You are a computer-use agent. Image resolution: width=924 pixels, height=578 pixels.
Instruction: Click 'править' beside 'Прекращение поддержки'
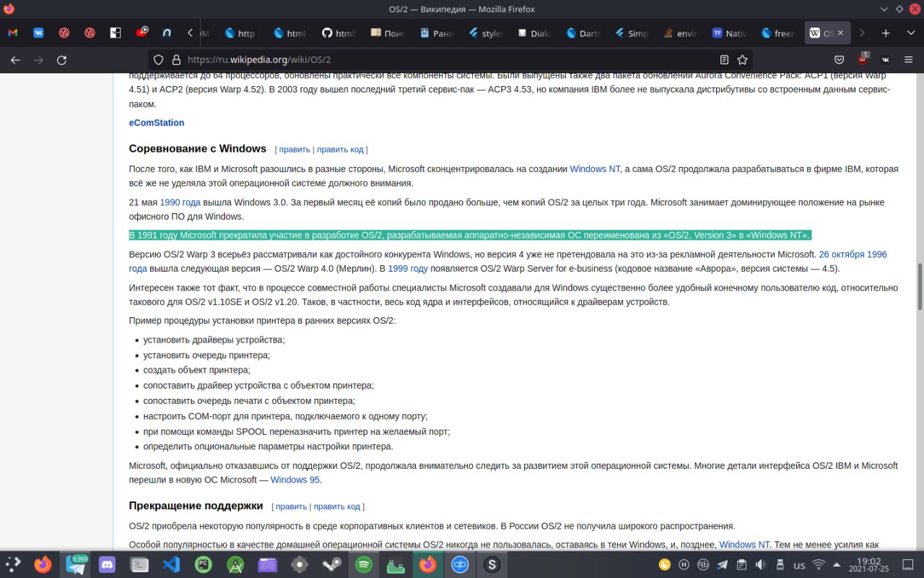point(291,506)
